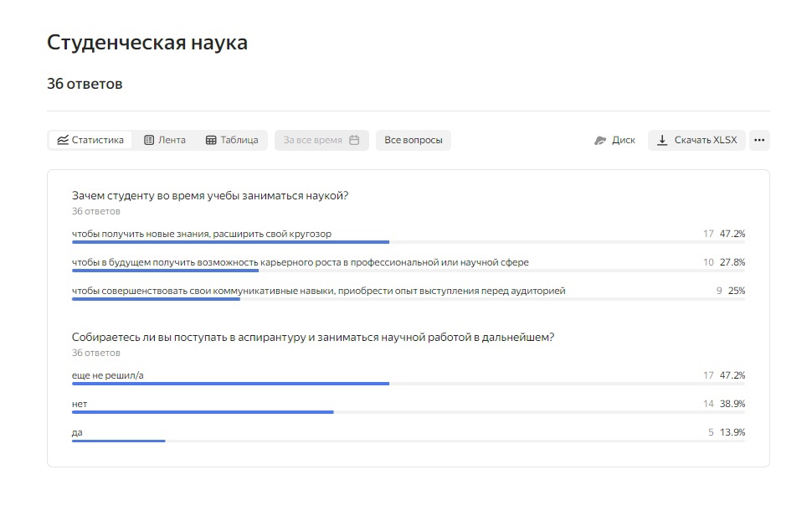Screen dimensions: 812x511
Task: Switch to the Таблица tab
Action: (232, 140)
